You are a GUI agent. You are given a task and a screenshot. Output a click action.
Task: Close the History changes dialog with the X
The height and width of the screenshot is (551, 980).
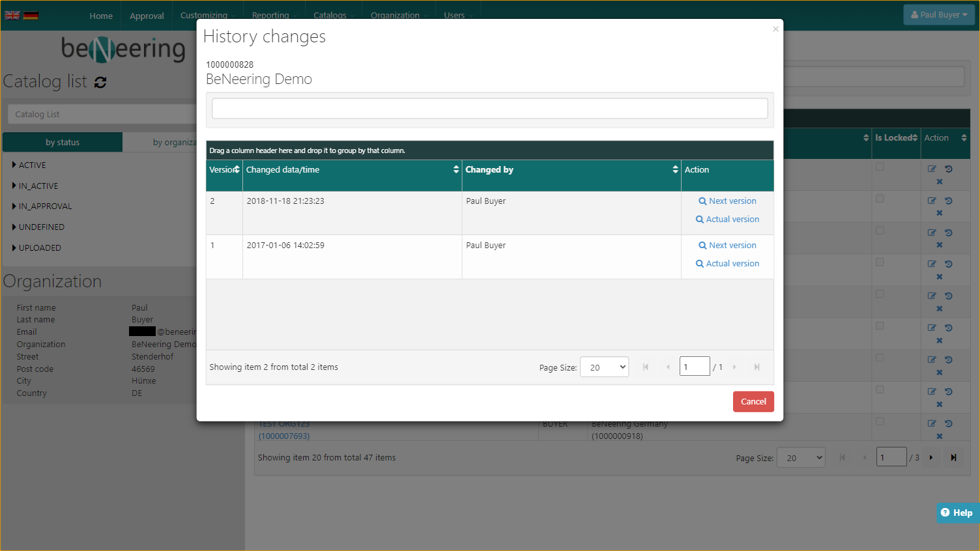(x=775, y=29)
